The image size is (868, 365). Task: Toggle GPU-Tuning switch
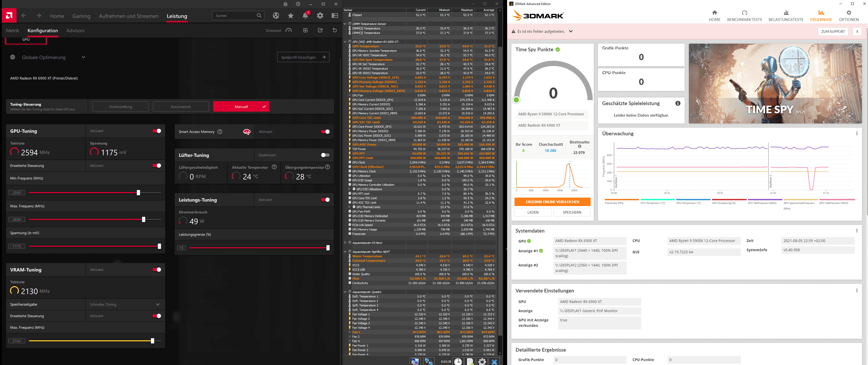pos(157,131)
